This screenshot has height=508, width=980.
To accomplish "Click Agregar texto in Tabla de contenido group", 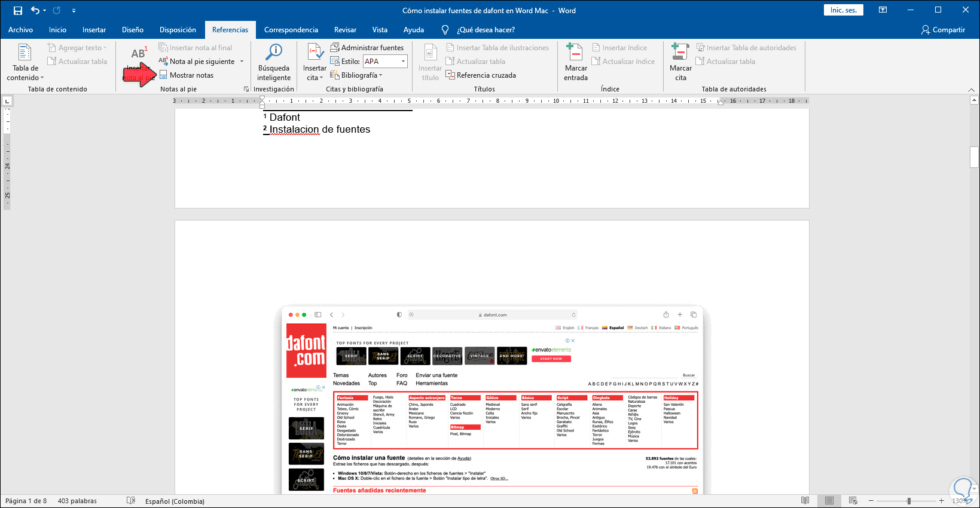I will point(77,48).
